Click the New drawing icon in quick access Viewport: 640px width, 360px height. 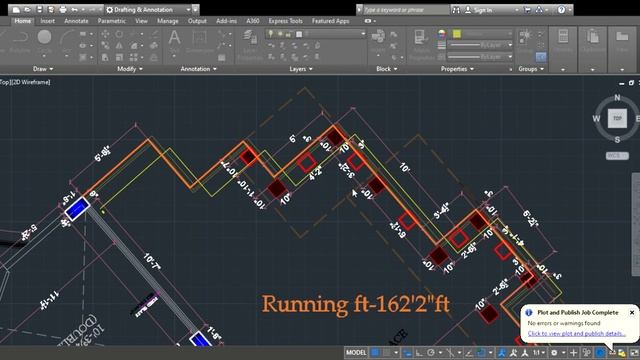[16, 9]
